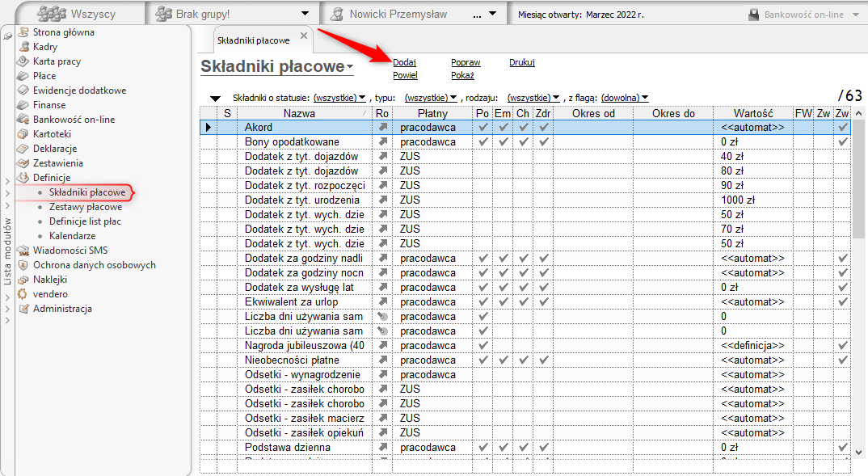Image resolution: width=868 pixels, height=476 pixels.
Task: Click Ro arrow icon in Nagroda jubileuszowa row
Action: (x=382, y=345)
